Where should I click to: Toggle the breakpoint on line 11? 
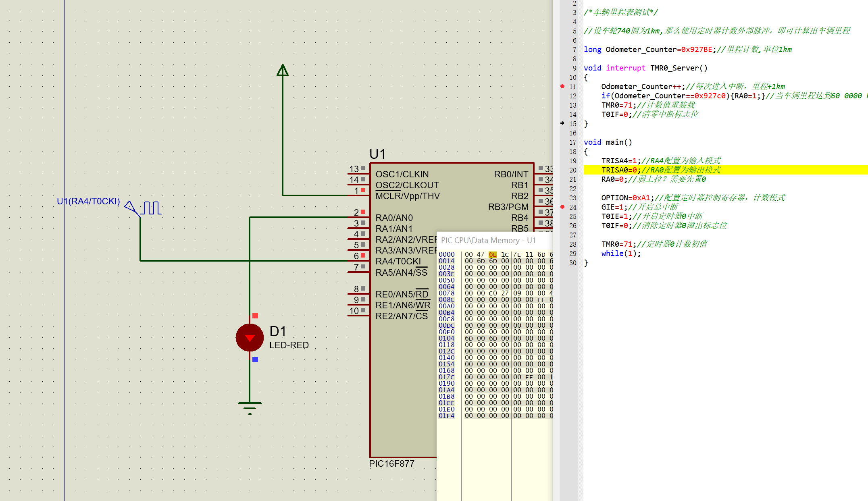(x=562, y=86)
